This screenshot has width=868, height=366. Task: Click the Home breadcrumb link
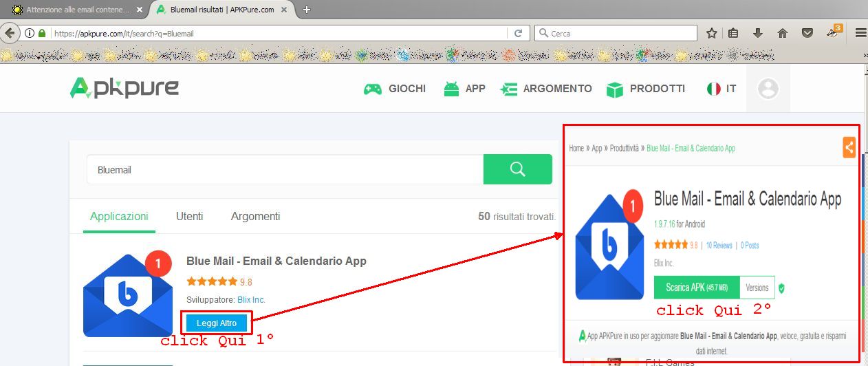pyautogui.click(x=576, y=148)
